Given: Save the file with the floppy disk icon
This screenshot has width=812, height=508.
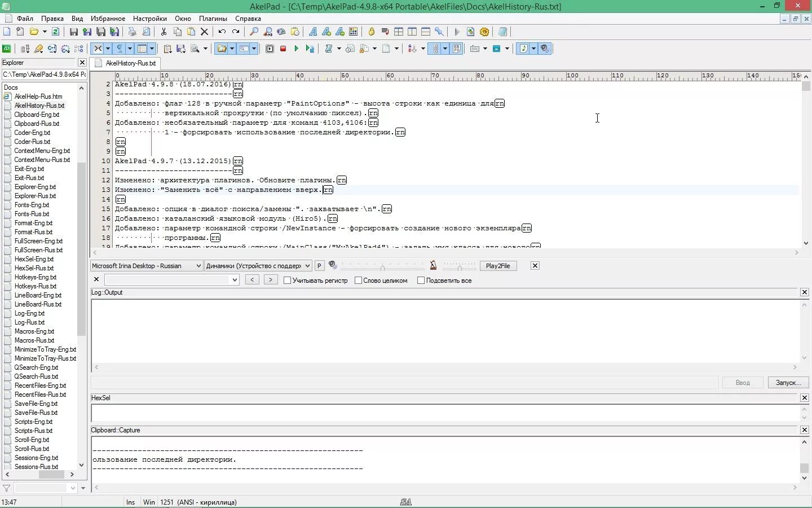Looking at the screenshot, I should click(73, 32).
